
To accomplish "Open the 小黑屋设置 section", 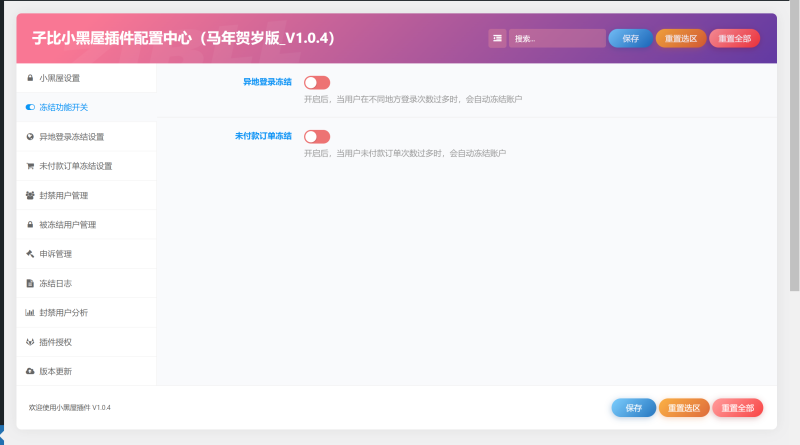I will point(86,78).
